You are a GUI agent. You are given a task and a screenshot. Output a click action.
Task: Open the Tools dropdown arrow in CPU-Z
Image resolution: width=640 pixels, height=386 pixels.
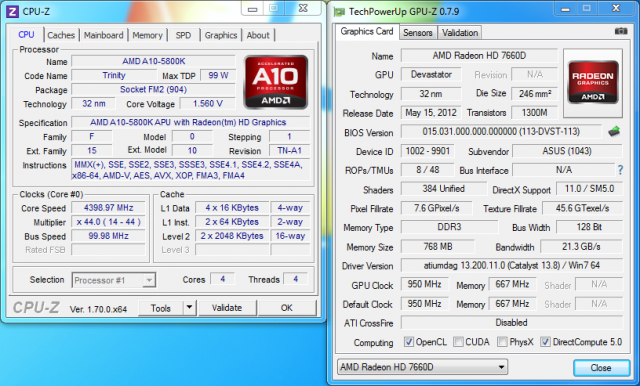coord(189,308)
